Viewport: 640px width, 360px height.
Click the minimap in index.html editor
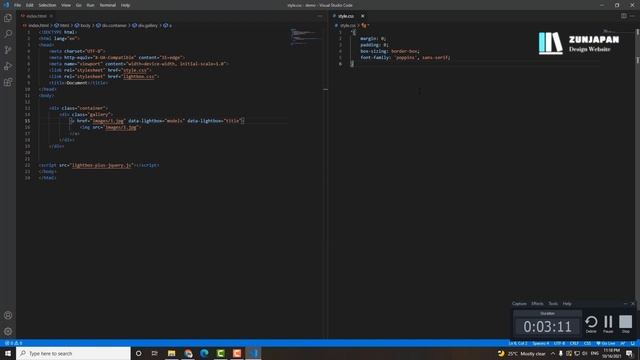pyautogui.click(x=305, y=36)
